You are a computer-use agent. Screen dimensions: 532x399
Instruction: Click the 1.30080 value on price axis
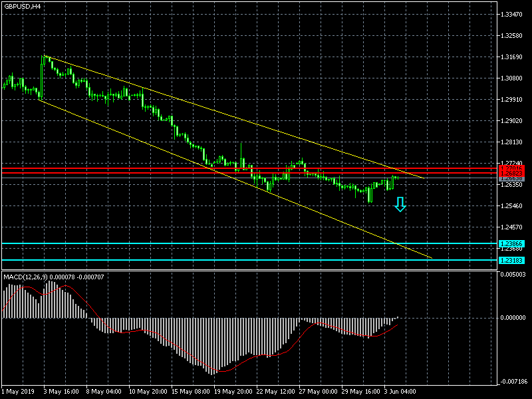(513, 78)
